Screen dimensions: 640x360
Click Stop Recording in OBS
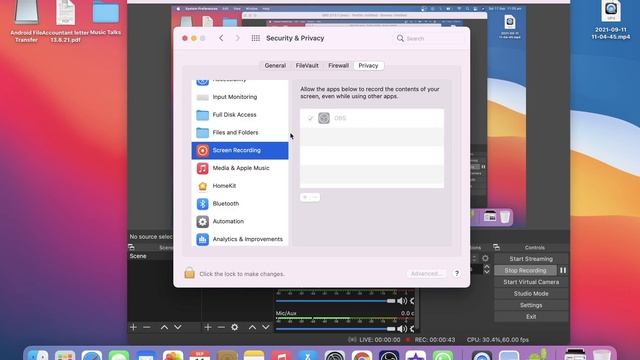click(x=525, y=270)
